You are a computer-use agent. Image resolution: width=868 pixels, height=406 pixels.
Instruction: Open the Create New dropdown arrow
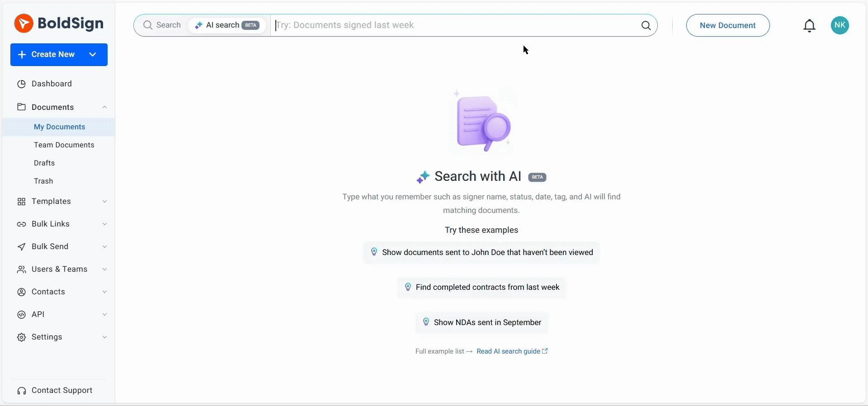[x=93, y=55]
